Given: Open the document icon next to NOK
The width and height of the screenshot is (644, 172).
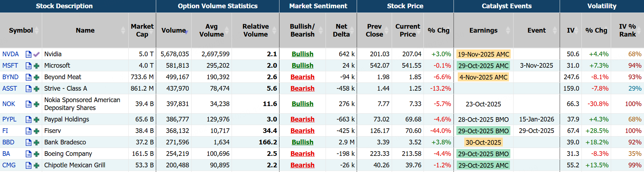Looking at the screenshot, I should [29, 104].
